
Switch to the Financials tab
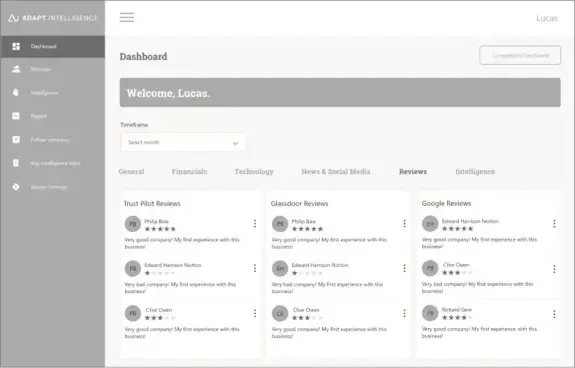[x=189, y=172]
